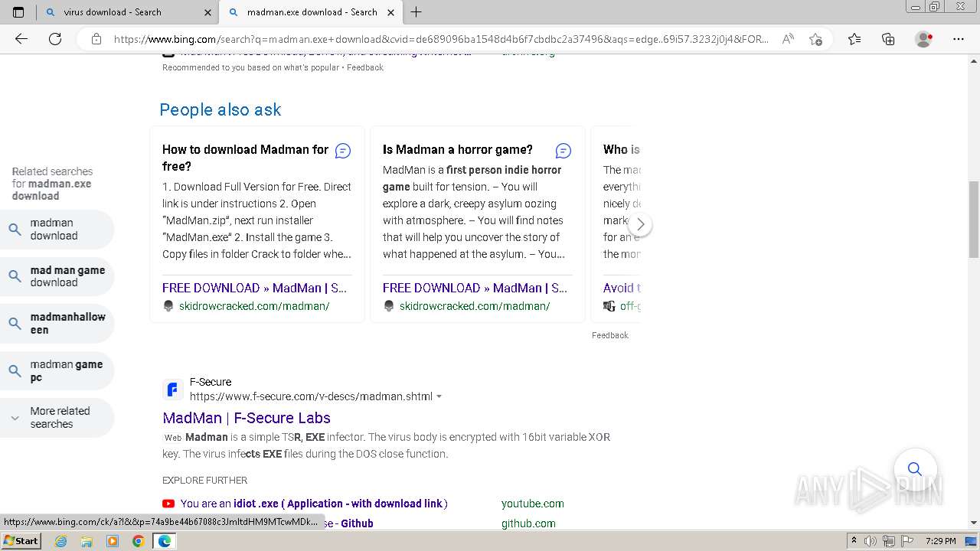This screenshot has height=551, width=980.
Task: Search related 'madmanhalloween'
Action: (x=57, y=324)
